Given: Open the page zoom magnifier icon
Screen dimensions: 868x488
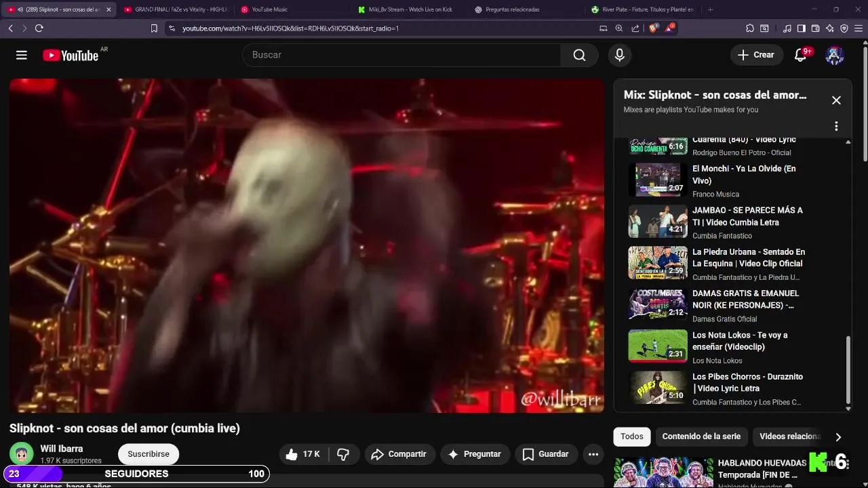Looking at the screenshot, I should pos(619,28).
